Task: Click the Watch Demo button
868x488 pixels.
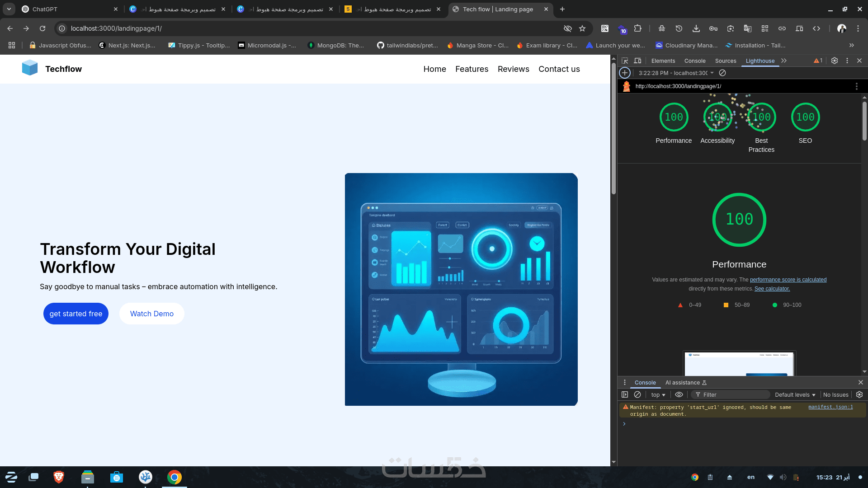Action: (152, 314)
